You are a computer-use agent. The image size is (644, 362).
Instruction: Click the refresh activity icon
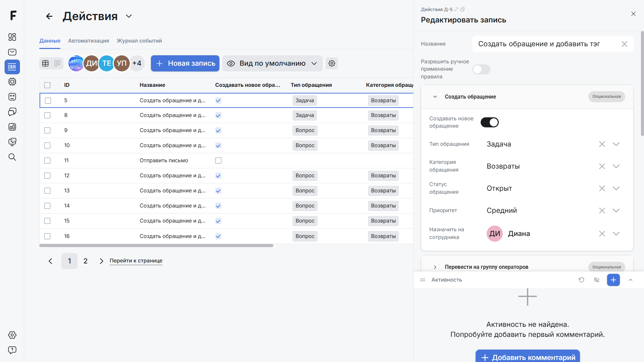pos(581,280)
